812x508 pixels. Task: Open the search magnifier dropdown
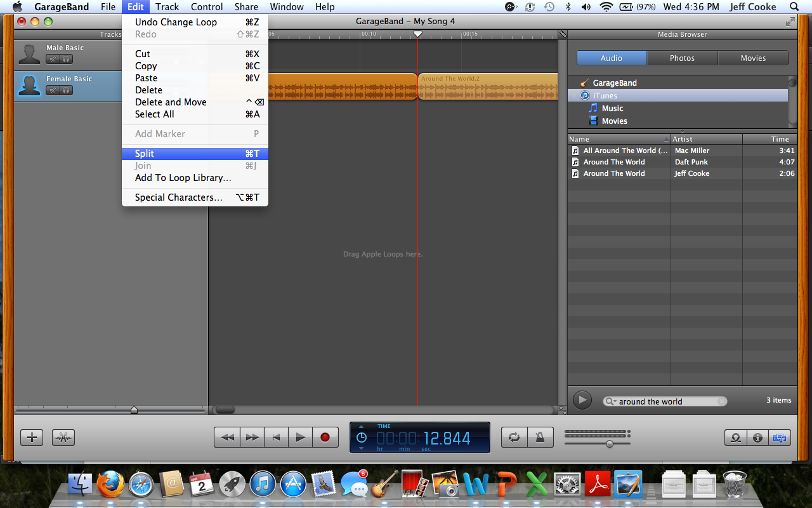pyautogui.click(x=611, y=401)
